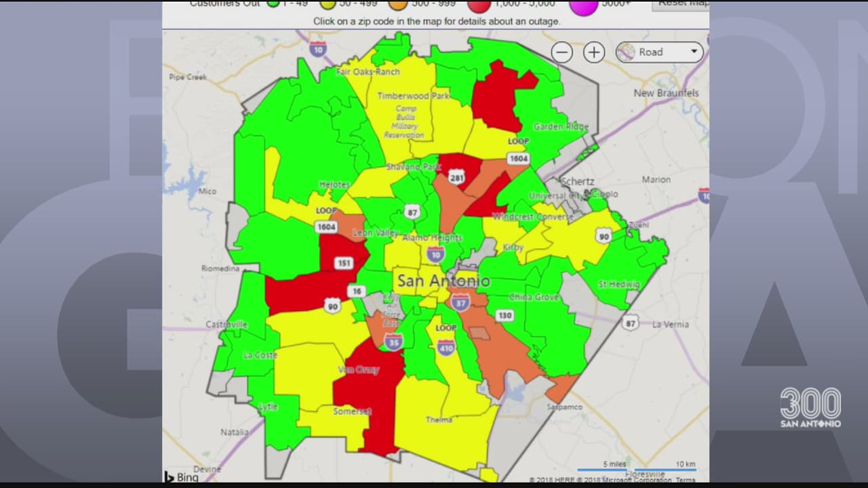
Task: Click the red 1,000-5,000 legend circle
Action: click(x=479, y=5)
